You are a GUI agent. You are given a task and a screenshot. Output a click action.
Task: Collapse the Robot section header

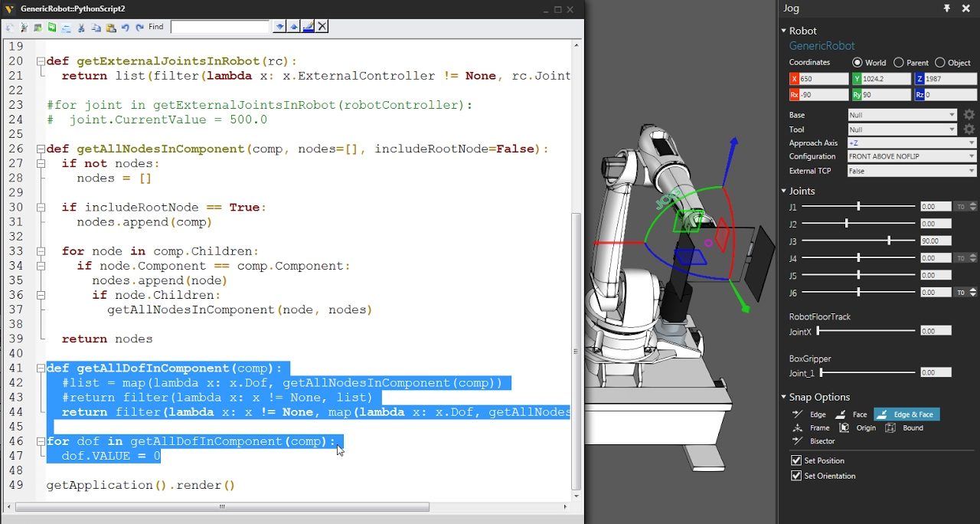tap(786, 31)
